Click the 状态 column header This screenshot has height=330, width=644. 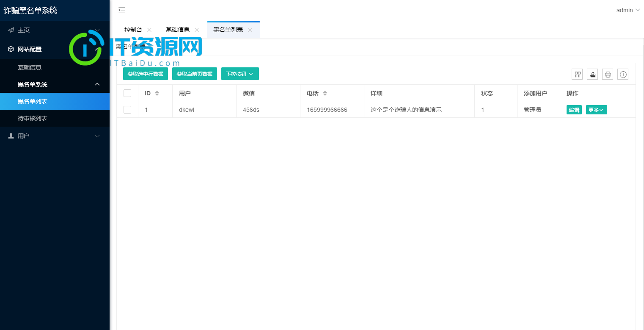tap(496, 93)
